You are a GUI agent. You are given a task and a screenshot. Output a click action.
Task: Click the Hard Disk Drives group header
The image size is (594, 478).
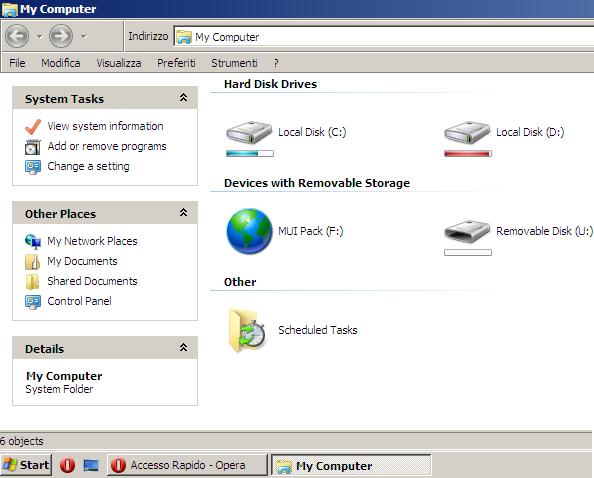[270, 84]
